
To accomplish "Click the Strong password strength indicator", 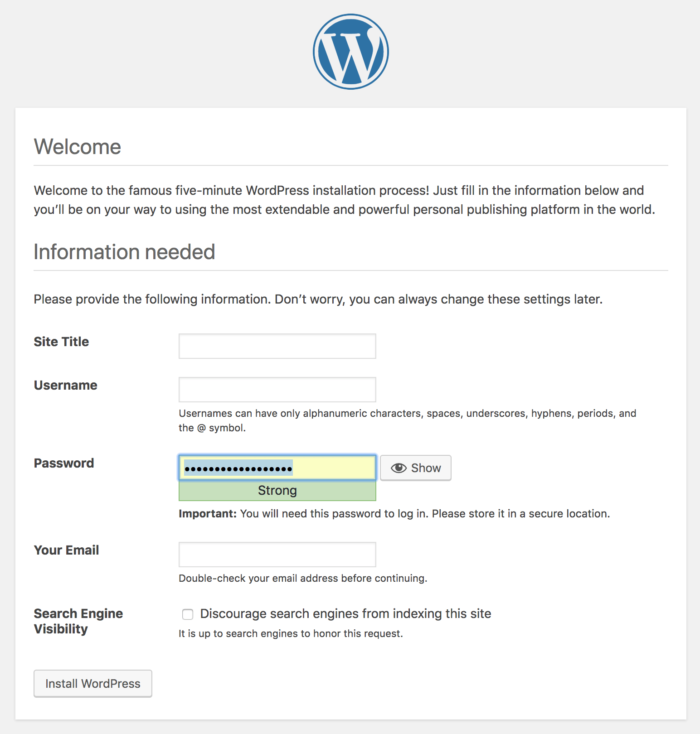I will point(277,491).
